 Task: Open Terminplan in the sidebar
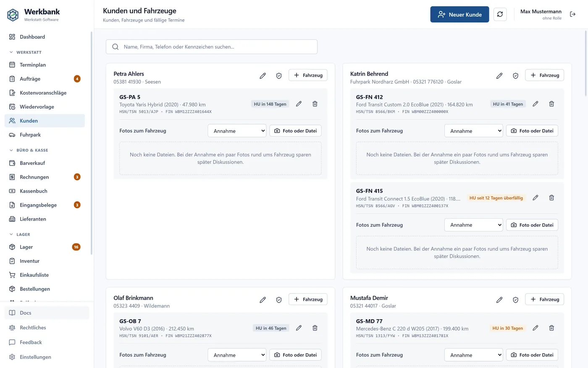(45, 65)
